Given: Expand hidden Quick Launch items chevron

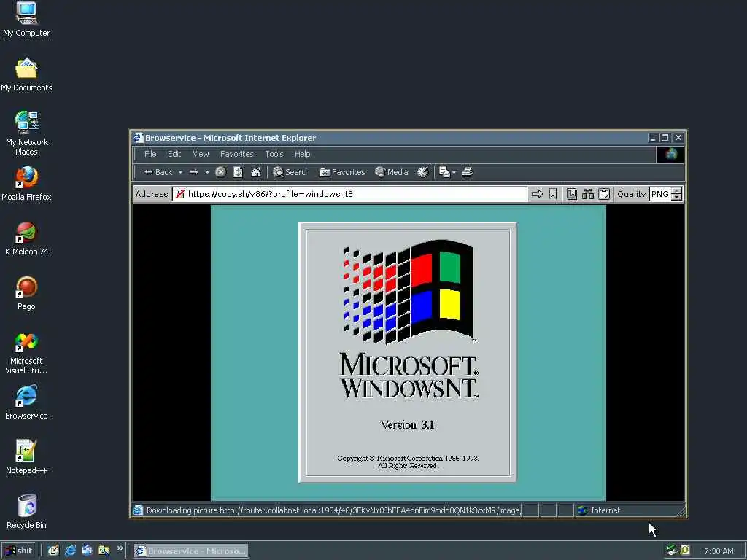Looking at the screenshot, I should click(120, 548).
